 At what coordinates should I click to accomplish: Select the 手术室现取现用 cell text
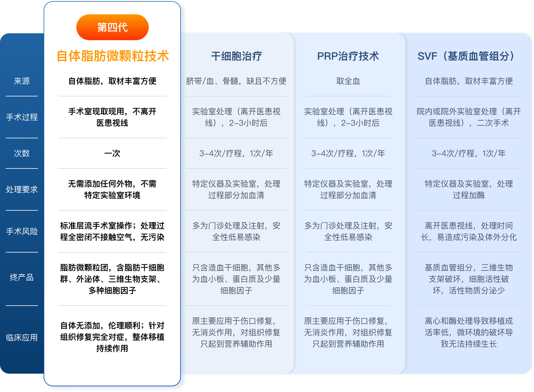(x=112, y=117)
